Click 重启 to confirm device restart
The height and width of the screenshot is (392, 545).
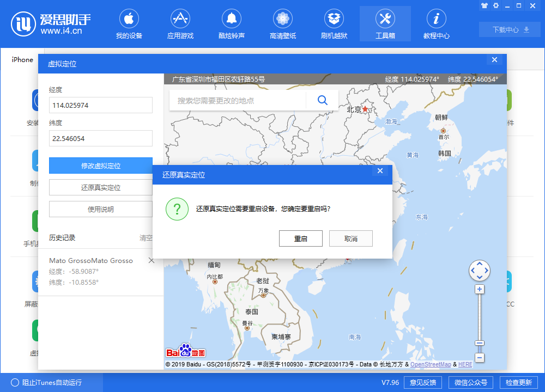click(x=300, y=238)
